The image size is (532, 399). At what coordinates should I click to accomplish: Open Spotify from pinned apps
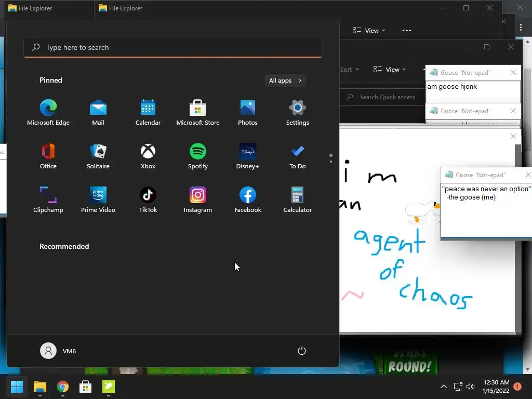coord(198,156)
